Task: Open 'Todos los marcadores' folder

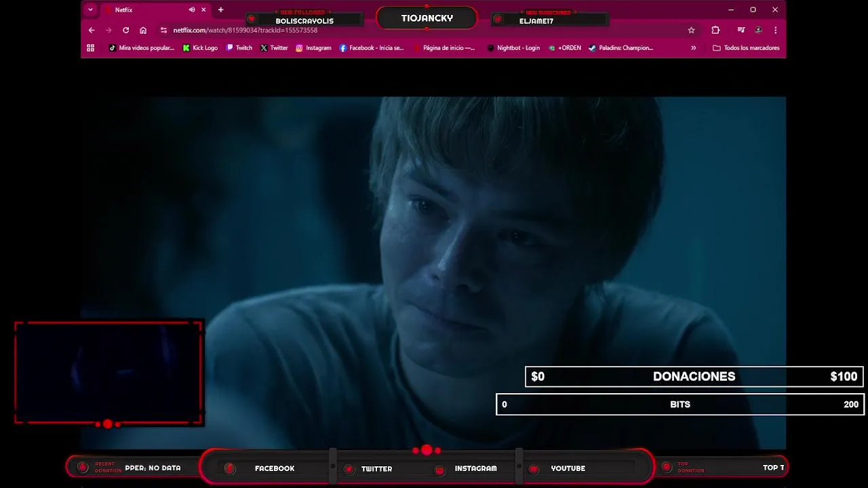Action: 746,47
